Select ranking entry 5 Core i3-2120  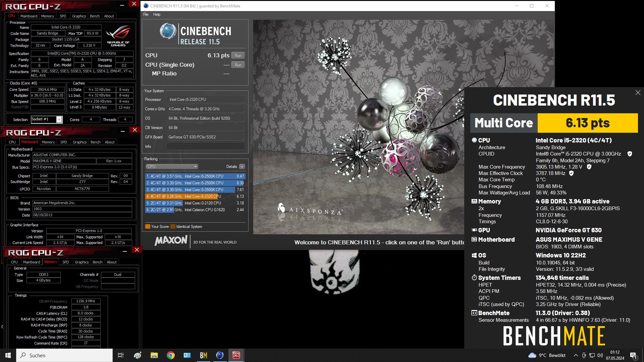coord(195,203)
